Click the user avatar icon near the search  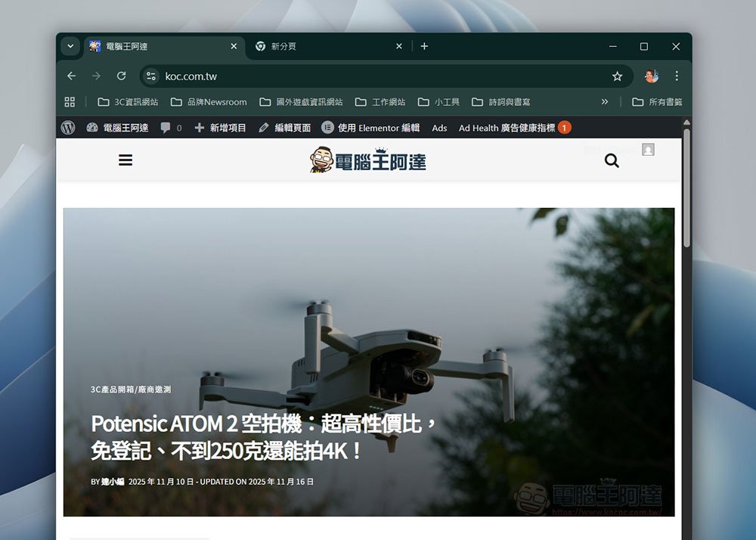[x=648, y=150]
